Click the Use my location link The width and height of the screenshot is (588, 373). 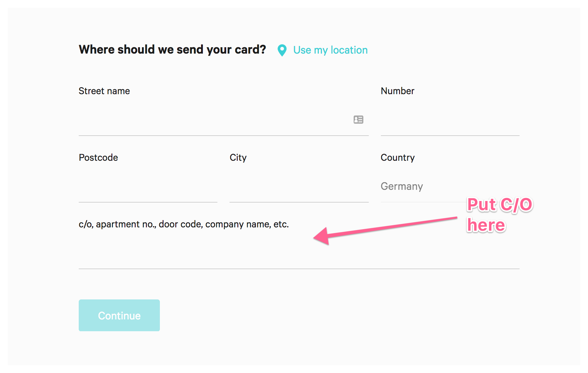(x=330, y=50)
